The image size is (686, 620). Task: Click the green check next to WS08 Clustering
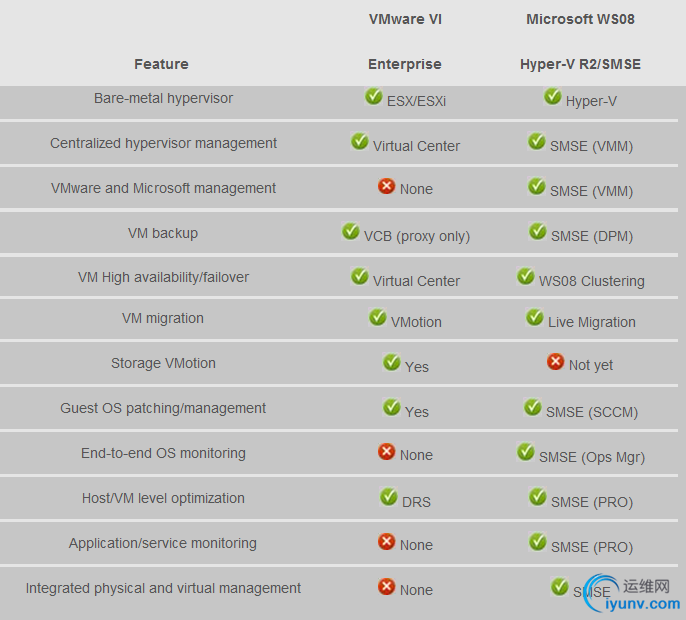(525, 277)
